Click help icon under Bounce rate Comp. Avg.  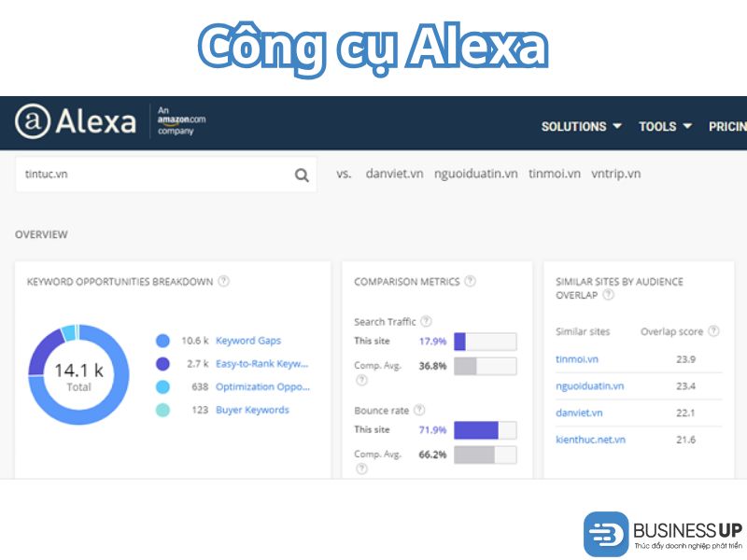point(361,469)
